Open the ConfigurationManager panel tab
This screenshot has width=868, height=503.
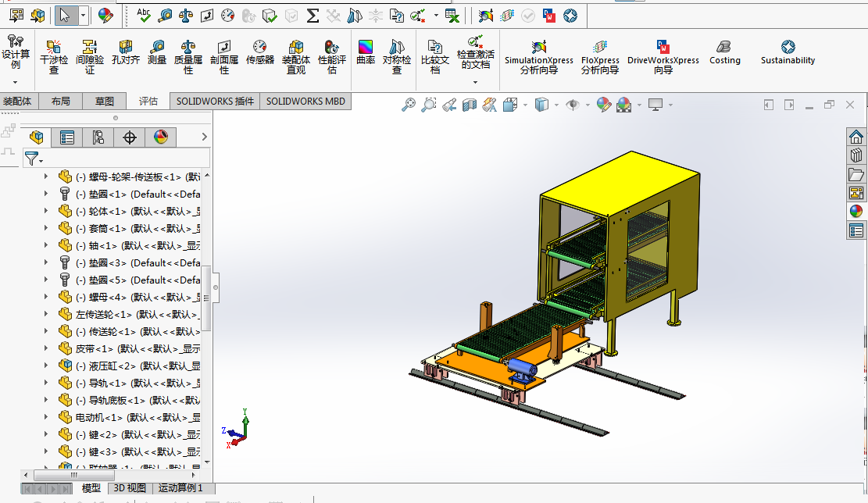point(98,137)
